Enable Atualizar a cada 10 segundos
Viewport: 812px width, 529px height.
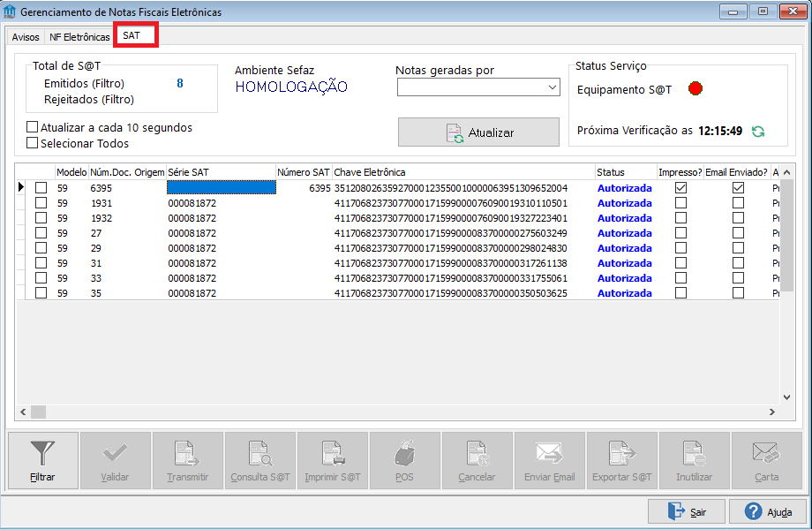click(32, 127)
